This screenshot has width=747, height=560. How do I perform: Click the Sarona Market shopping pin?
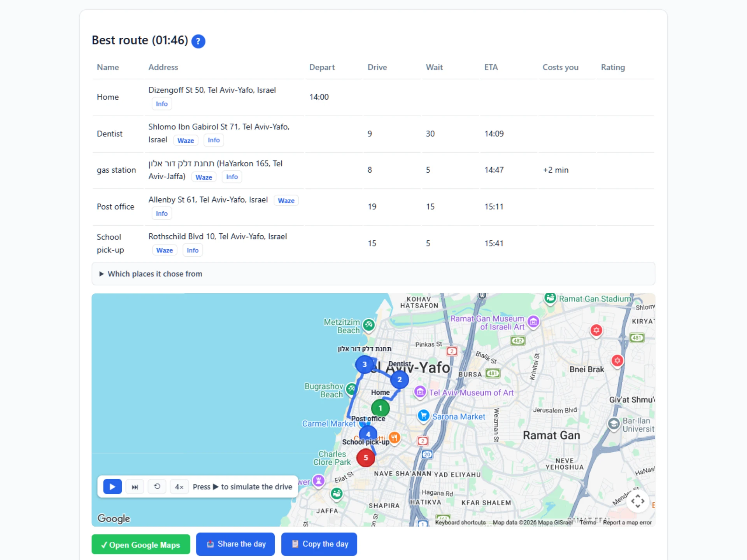(423, 416)
